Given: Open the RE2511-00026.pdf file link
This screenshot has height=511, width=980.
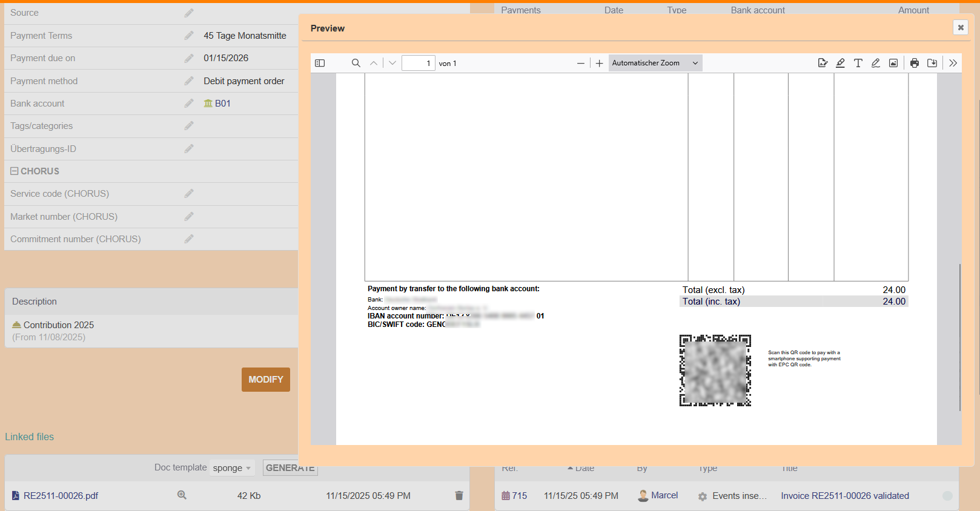Looking at the screenshot, I should pos(61,496).
